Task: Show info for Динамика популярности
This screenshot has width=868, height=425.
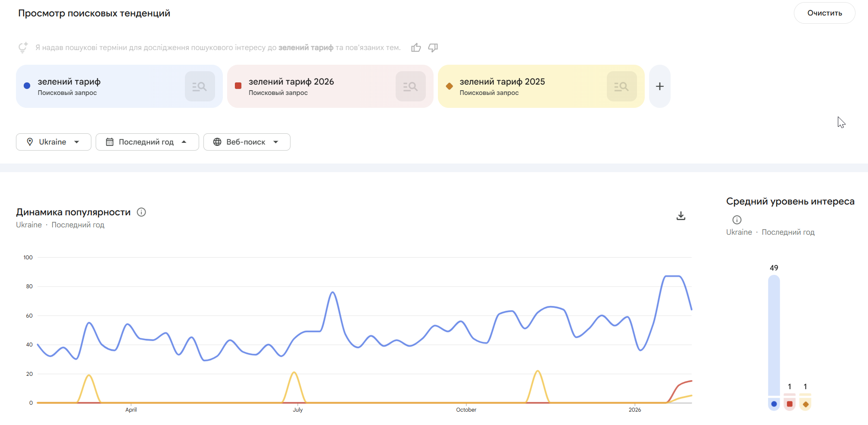Action: pos(141,212)
